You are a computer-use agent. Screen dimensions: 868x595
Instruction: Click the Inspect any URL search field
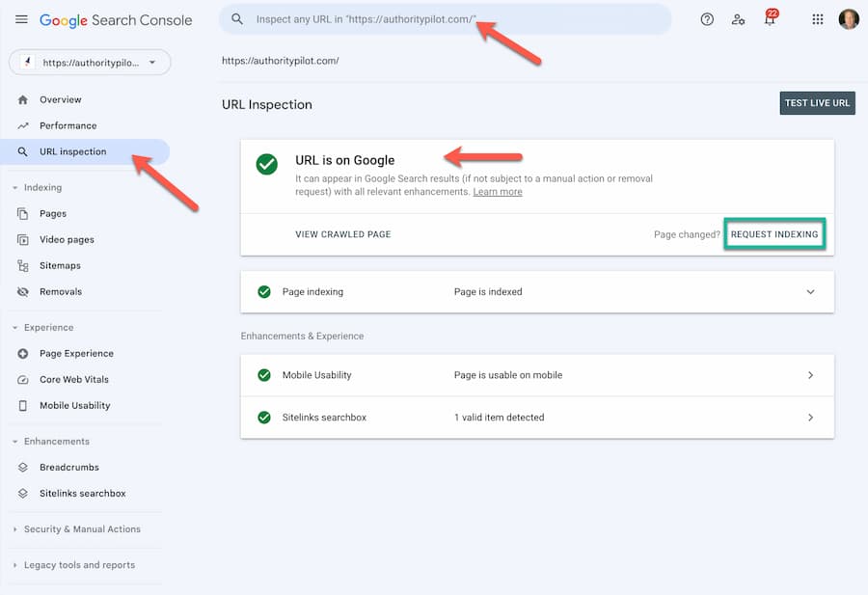point(445,19)
